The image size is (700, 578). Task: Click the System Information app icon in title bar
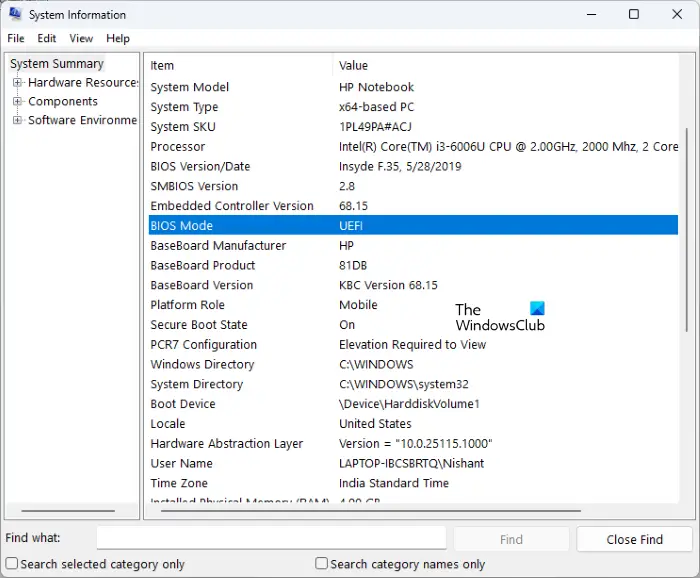(x=14, y=15)
